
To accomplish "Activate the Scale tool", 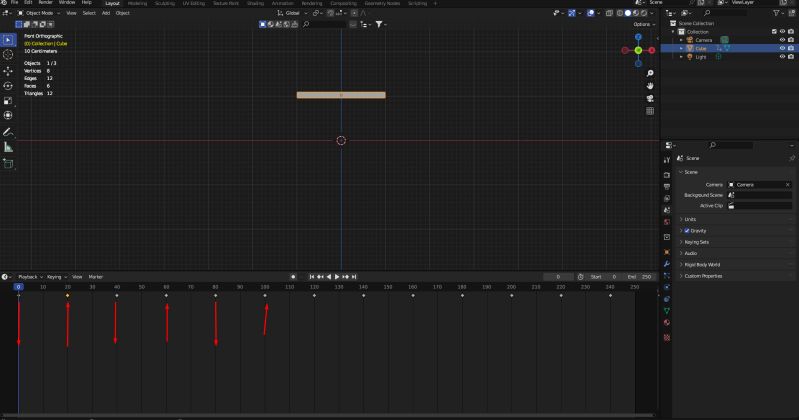I will (8, 101).
